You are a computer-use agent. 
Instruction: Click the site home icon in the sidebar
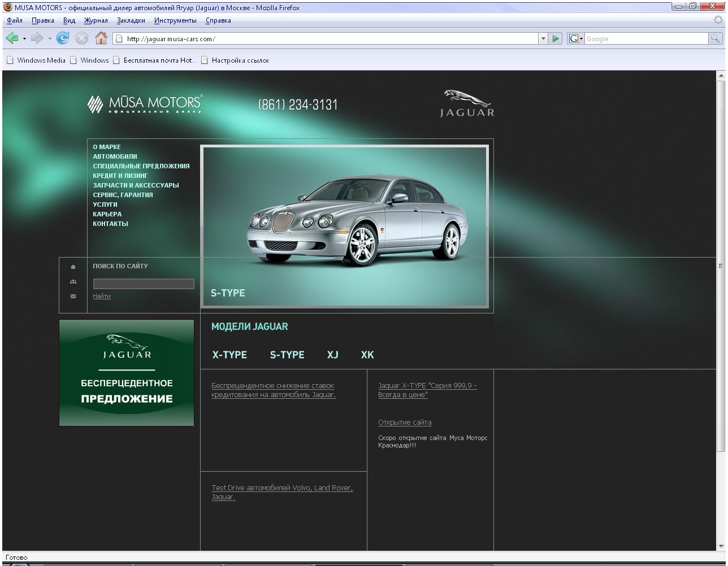(x=73, y=266)
